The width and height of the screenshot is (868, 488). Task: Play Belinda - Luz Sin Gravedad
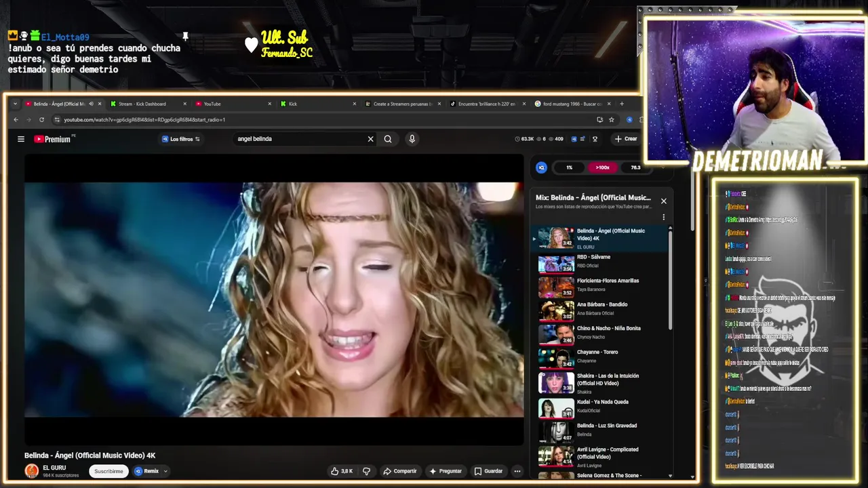pyautogui.click(x=600, y=431)
